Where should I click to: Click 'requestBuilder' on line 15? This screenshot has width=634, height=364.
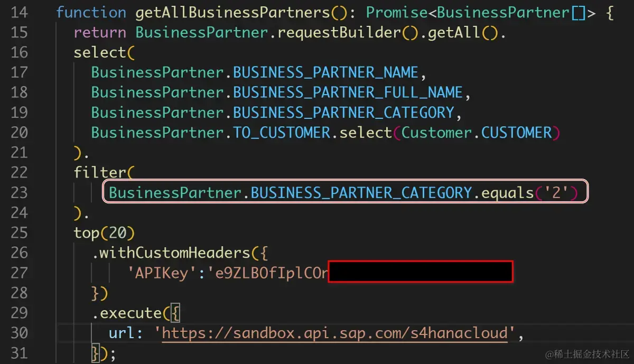[x=339, y=33]
